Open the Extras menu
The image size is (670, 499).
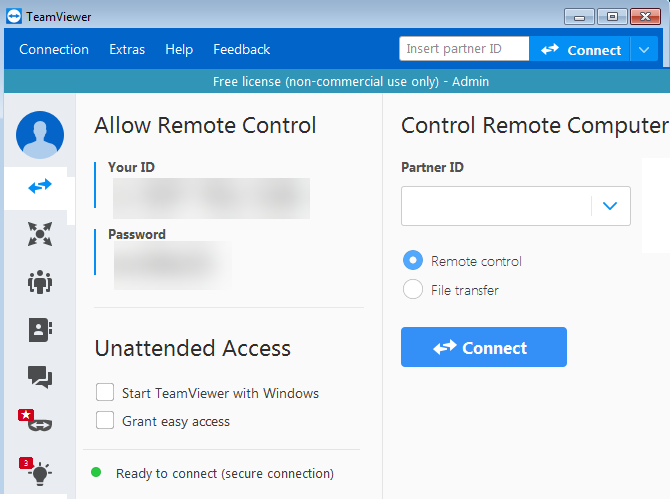click(127, 49)
